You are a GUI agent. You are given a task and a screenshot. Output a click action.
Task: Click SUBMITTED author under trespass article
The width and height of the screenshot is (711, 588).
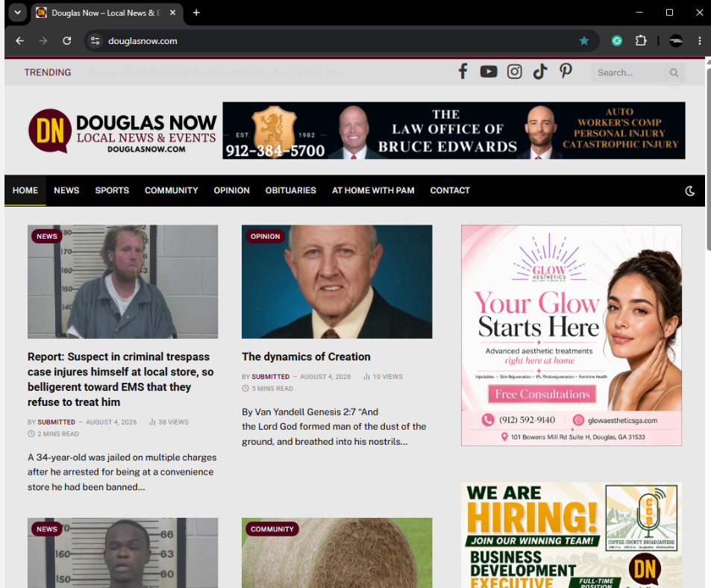pyautogui.click(x=56, y=422)
